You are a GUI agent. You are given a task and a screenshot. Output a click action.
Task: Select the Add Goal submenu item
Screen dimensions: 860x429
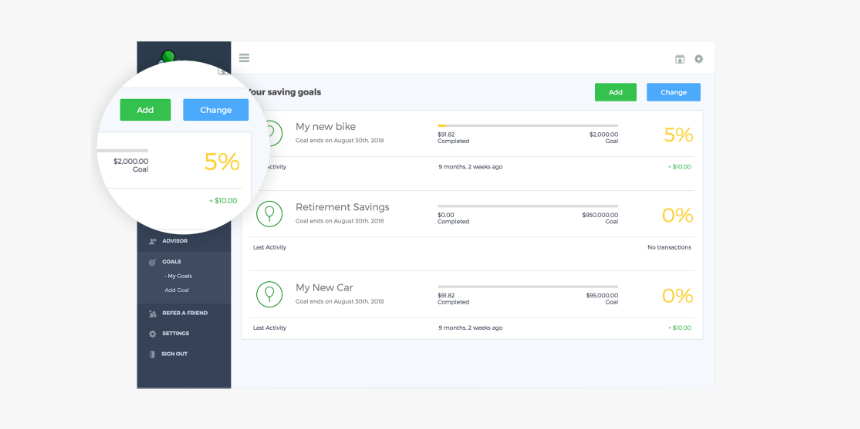tap(177, 290)
